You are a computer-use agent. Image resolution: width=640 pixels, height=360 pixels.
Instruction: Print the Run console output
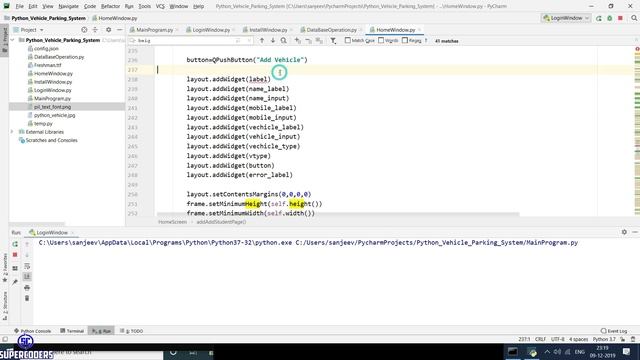click(x=27, y=288)
